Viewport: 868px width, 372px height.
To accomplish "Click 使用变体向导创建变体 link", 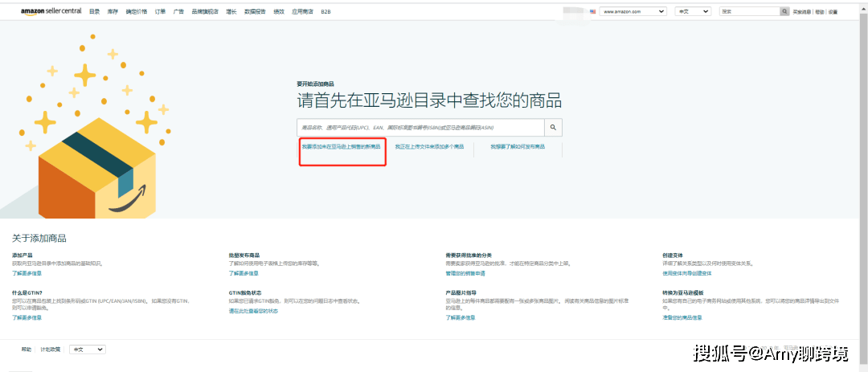I will tap(687, 273).
